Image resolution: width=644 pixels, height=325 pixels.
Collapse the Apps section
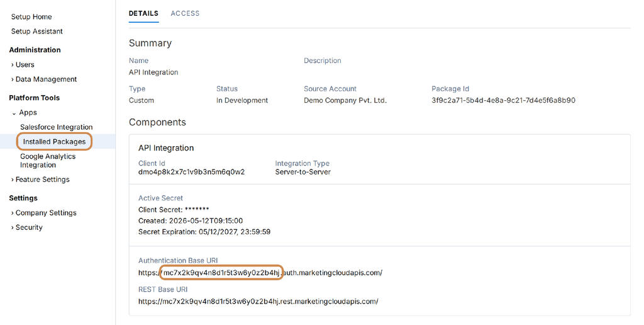[x=25, y=112]
